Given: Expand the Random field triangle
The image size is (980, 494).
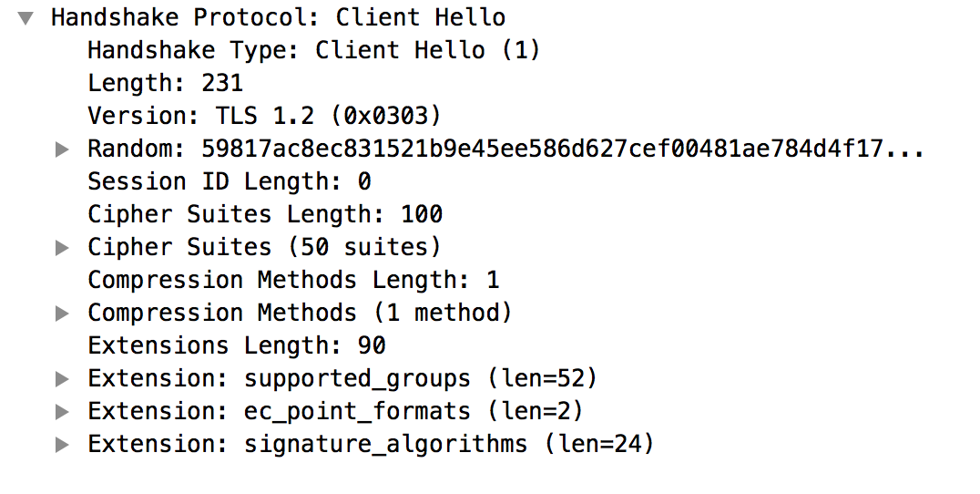Looking at the screenshot, I should tap(62, 149).
